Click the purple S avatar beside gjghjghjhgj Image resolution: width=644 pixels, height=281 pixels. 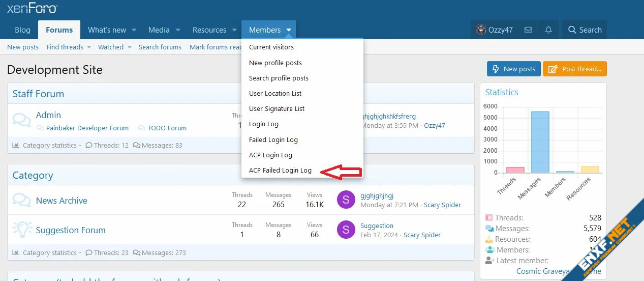tap(346, 200)
